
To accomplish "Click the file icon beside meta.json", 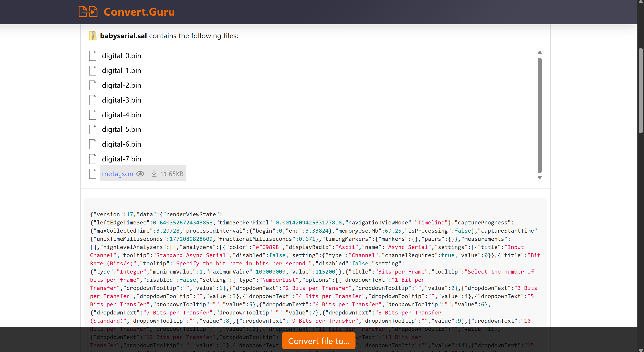I will point(93,174).
